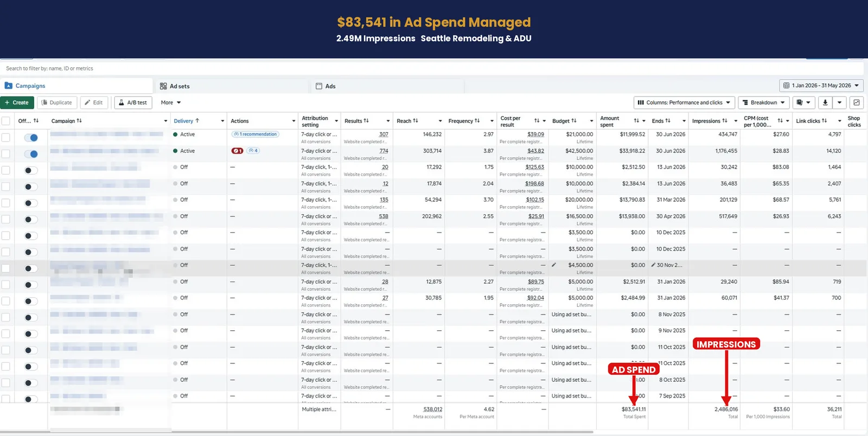Switch on the campaign with $2,512.50 spent

pyautogui.click(x=31, y=170)
